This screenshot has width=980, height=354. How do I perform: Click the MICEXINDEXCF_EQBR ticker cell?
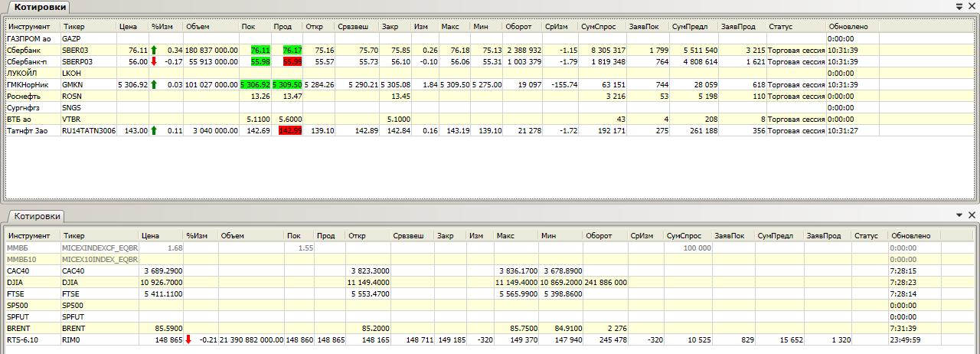pyautogui.click(x=100, y=247)
